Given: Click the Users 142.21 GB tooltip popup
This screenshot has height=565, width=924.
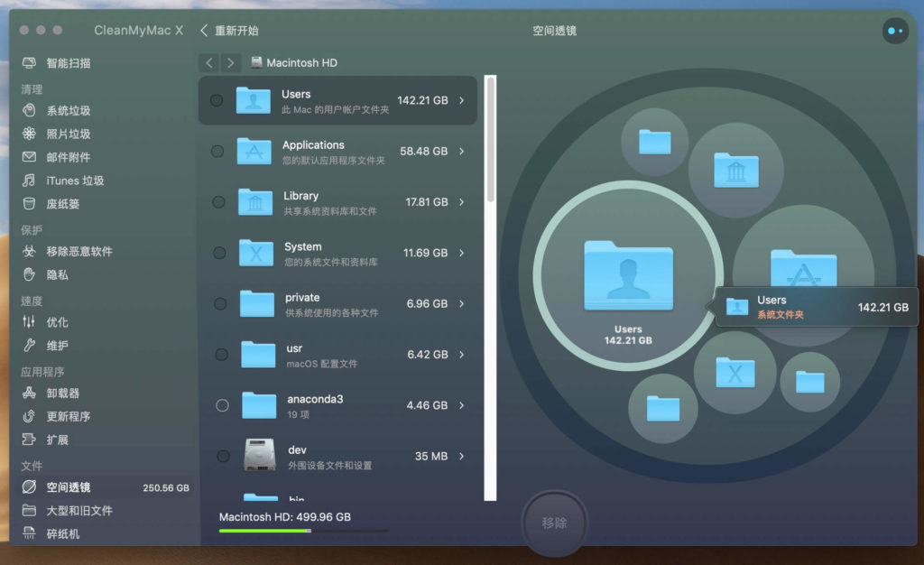Looking at the screenshot, I should [x=817, y=307].
